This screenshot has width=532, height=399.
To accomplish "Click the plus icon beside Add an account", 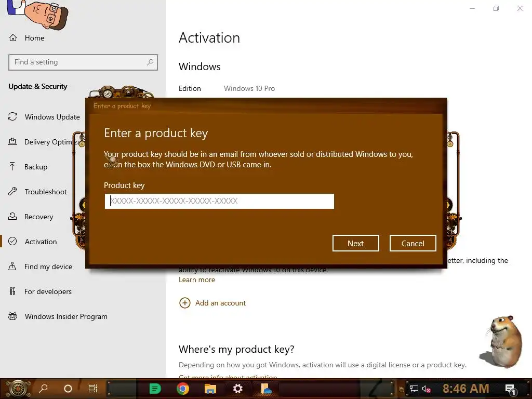I will coord(184,303).
